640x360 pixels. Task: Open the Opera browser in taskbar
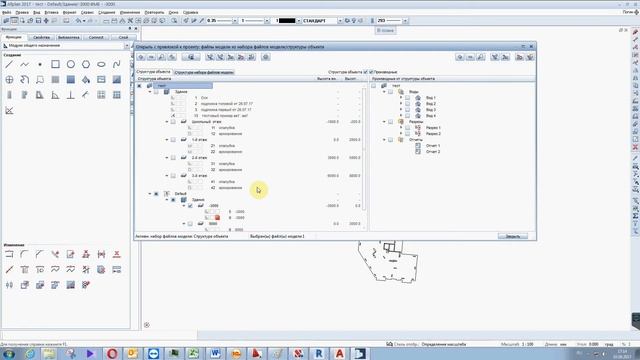tap(112, 353)
